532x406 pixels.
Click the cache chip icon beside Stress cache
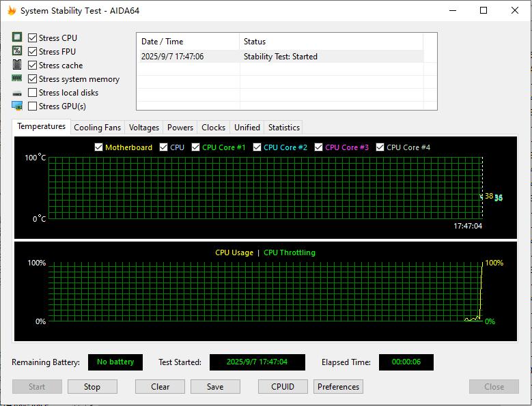click(17, 64)
